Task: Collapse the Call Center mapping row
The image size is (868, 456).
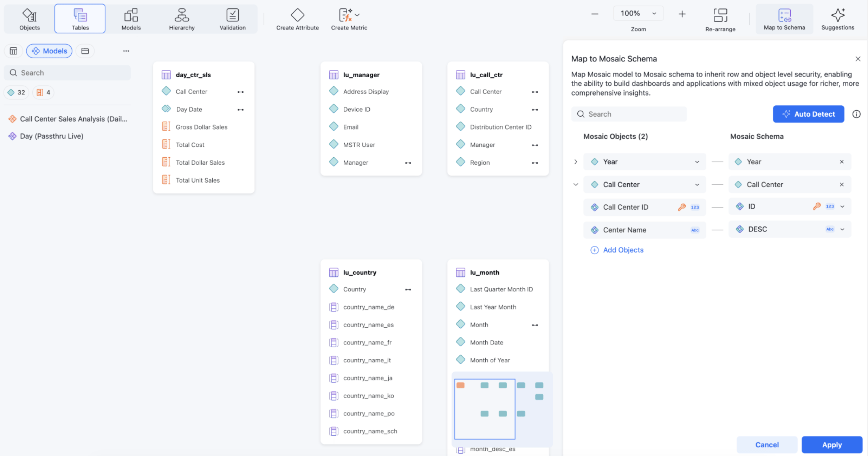Action: click(x=576, y=185)
